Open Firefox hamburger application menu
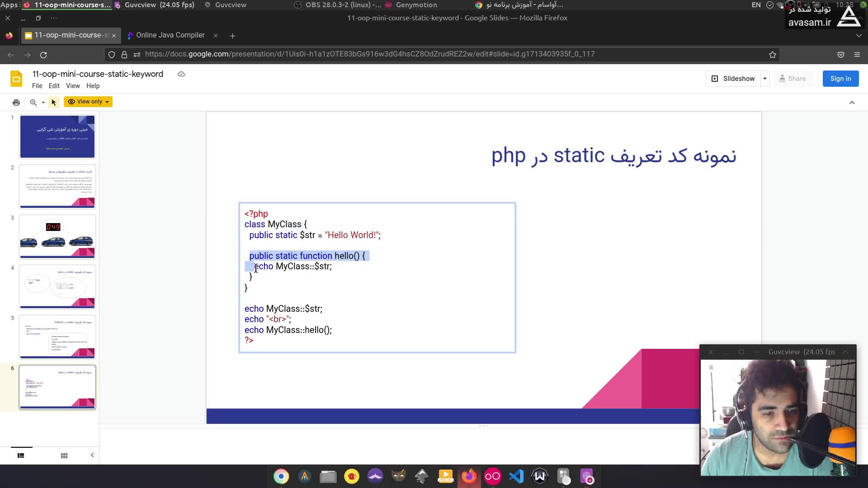 [x=857, y=55]
